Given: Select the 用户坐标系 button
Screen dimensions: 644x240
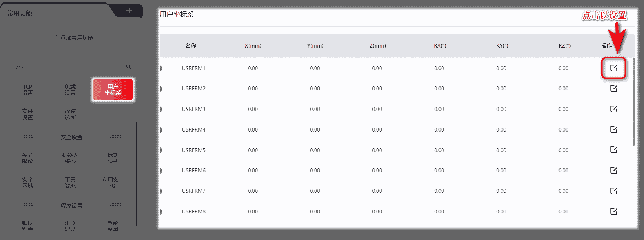Looking at the screenshot, I should point(113,90).
